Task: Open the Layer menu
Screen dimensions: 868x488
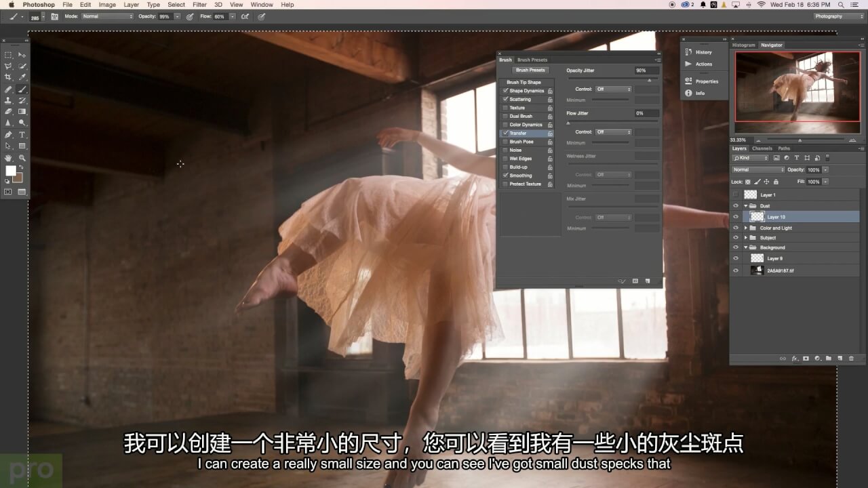Action: click(x=131, y=5)
